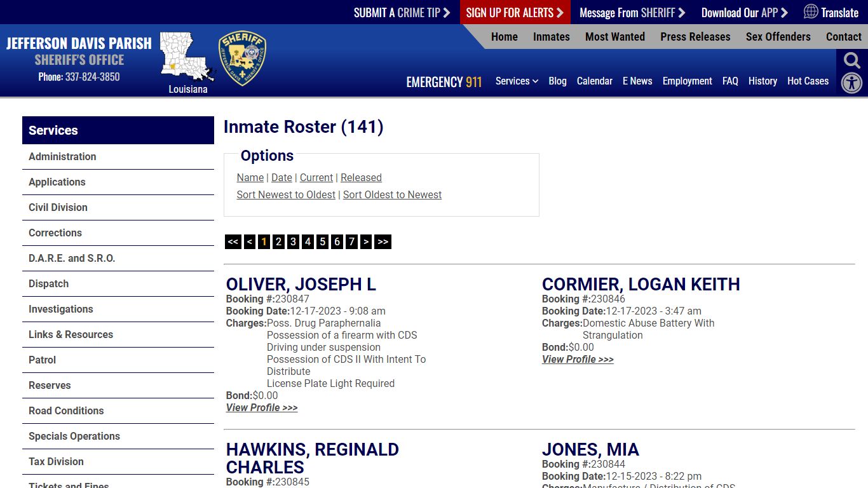Open the E News nav link
The width and height of the screenshot is (868, 488).
coord(637,81)
